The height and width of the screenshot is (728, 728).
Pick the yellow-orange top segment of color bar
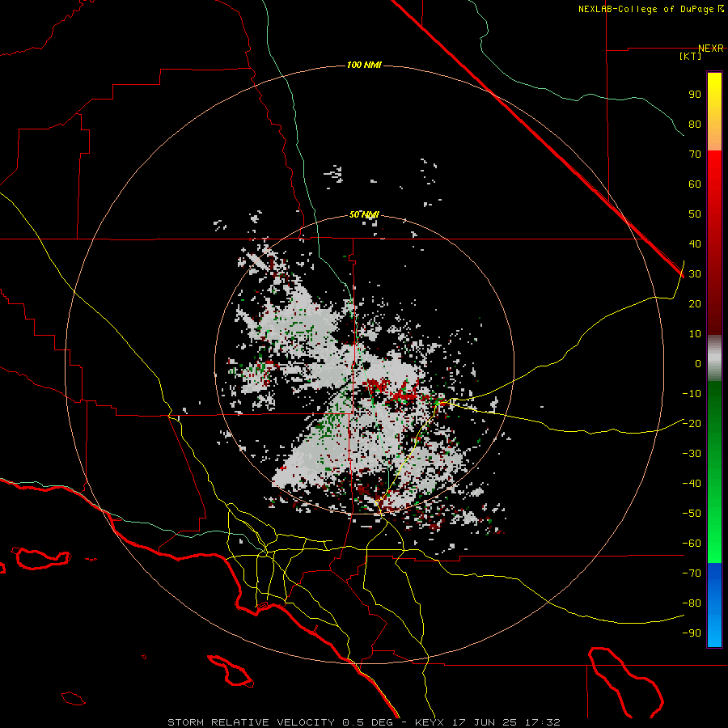(x=714, y=112)
